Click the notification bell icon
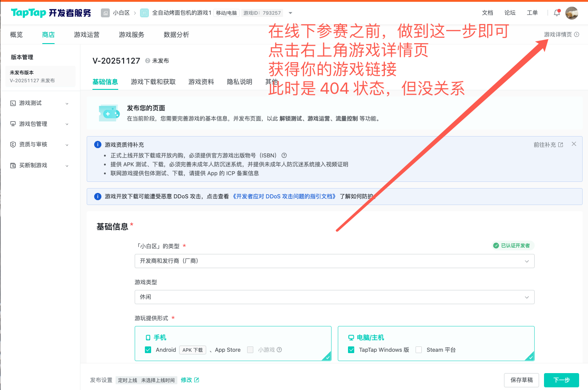 [x=556, y=13]
